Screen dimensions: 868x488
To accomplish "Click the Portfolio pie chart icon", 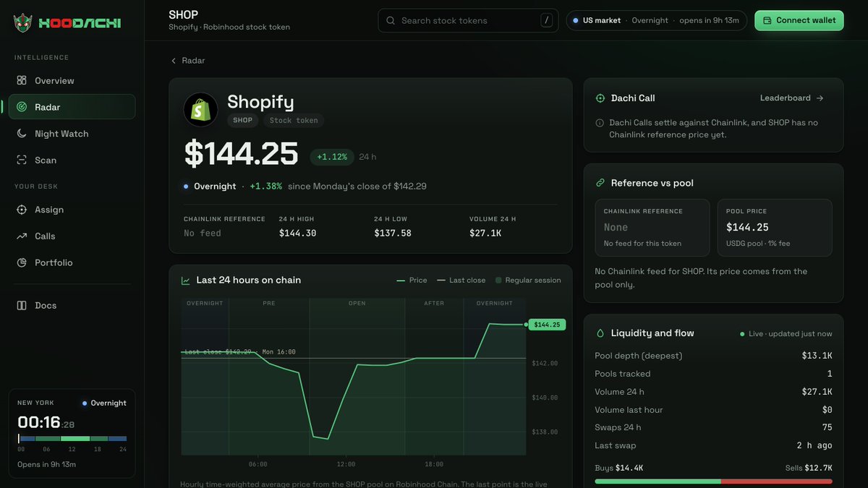I will (x=22, y=262).
